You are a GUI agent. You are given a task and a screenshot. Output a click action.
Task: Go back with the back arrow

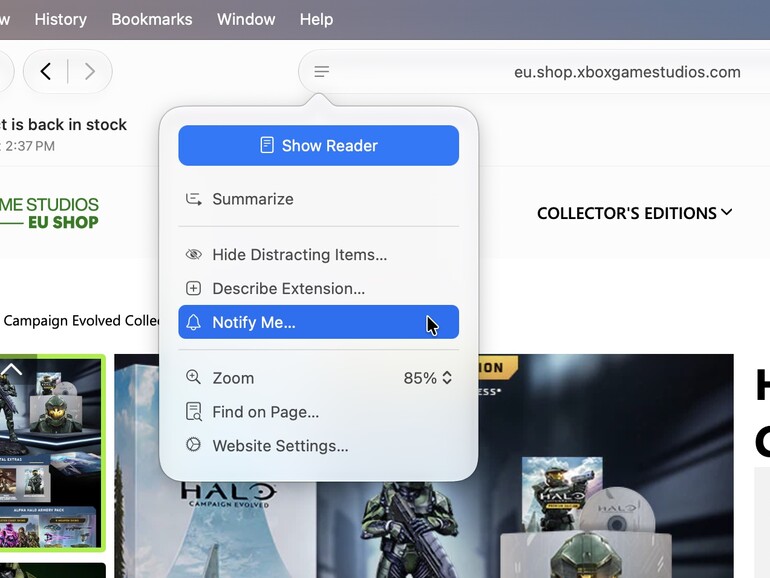click(46, 72)
